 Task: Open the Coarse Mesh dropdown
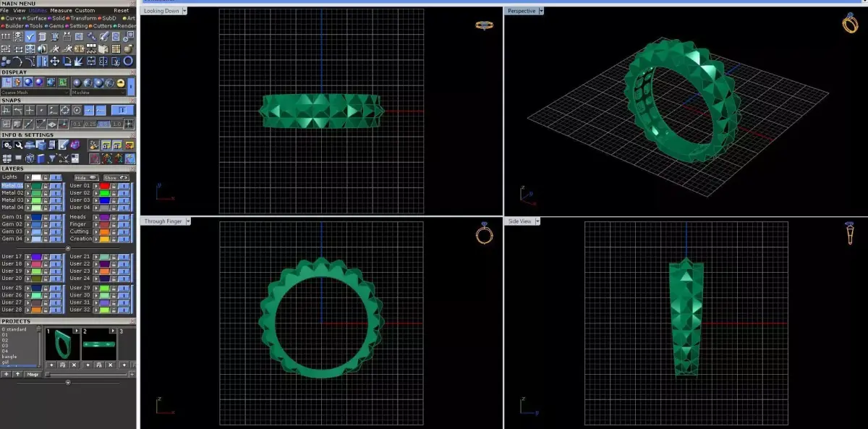(35, 93)
